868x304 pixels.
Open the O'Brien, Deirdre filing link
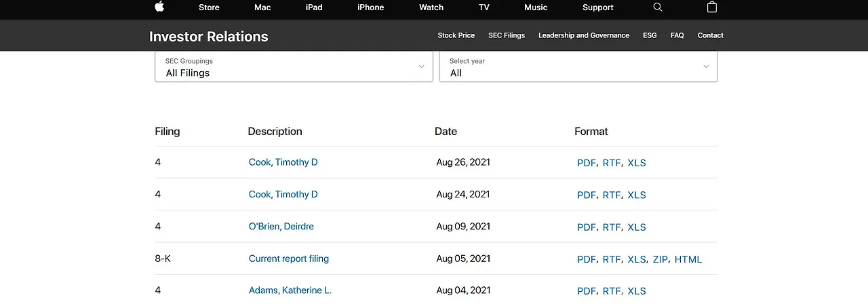click(281, 227)
